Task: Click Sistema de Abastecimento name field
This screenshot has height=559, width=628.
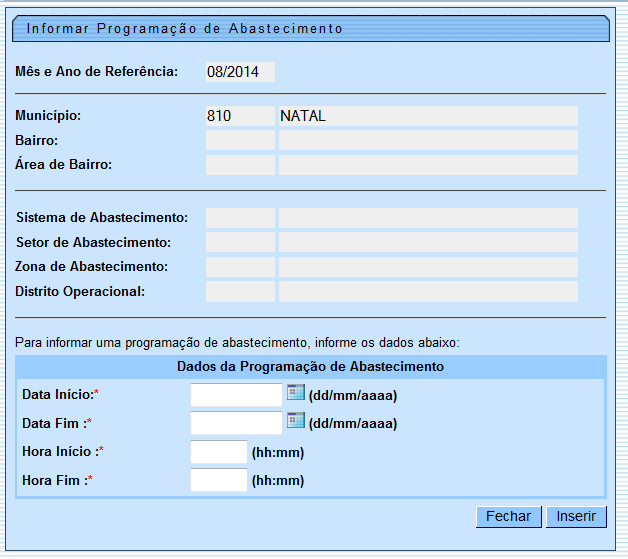Action: coord(428,218)
